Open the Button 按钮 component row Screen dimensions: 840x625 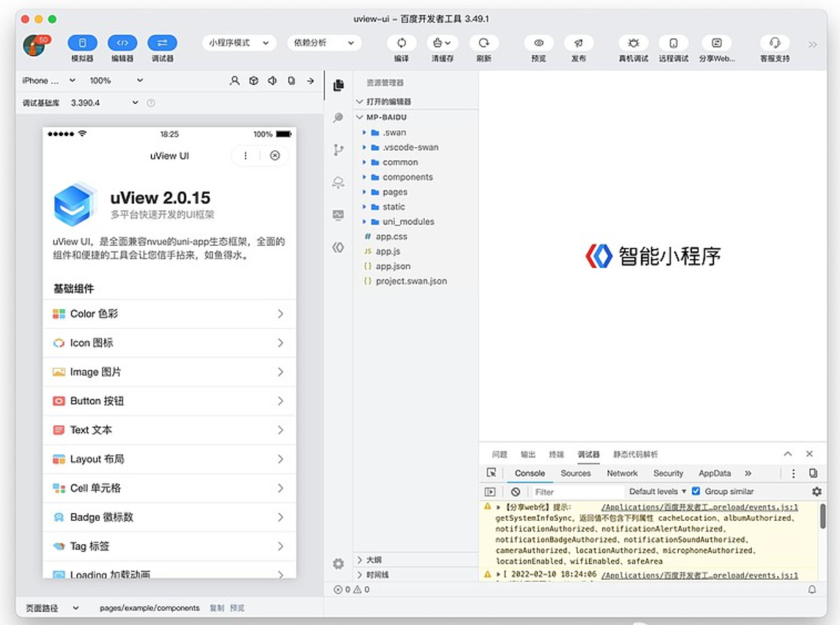click(x=169, y=401)
